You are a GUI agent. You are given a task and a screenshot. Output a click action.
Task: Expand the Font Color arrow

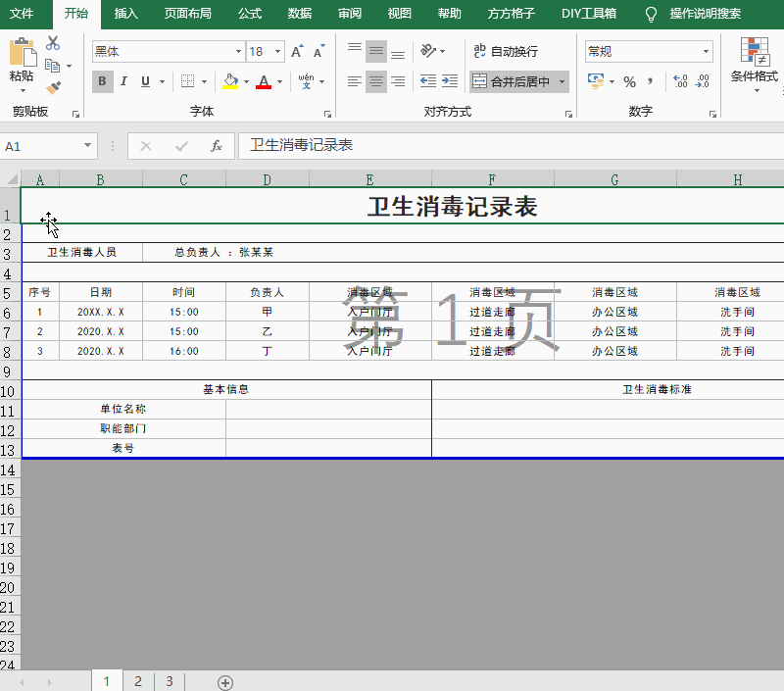[x=279, y=81]
